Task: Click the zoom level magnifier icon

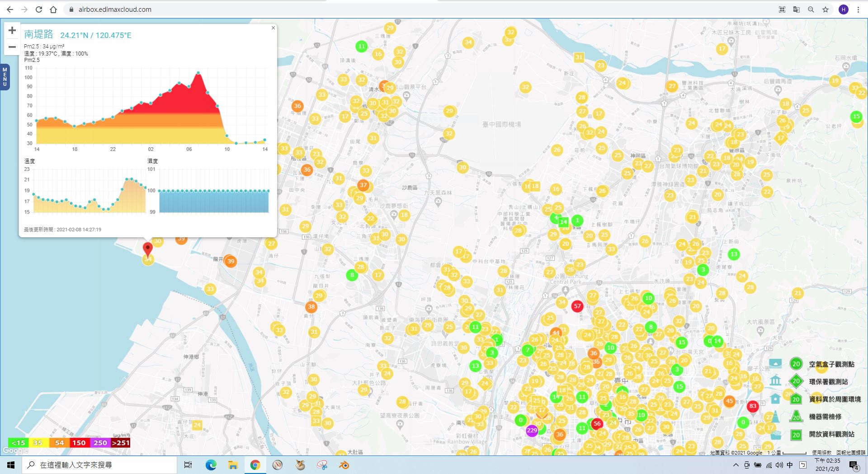Action: [x=811, y=9]
